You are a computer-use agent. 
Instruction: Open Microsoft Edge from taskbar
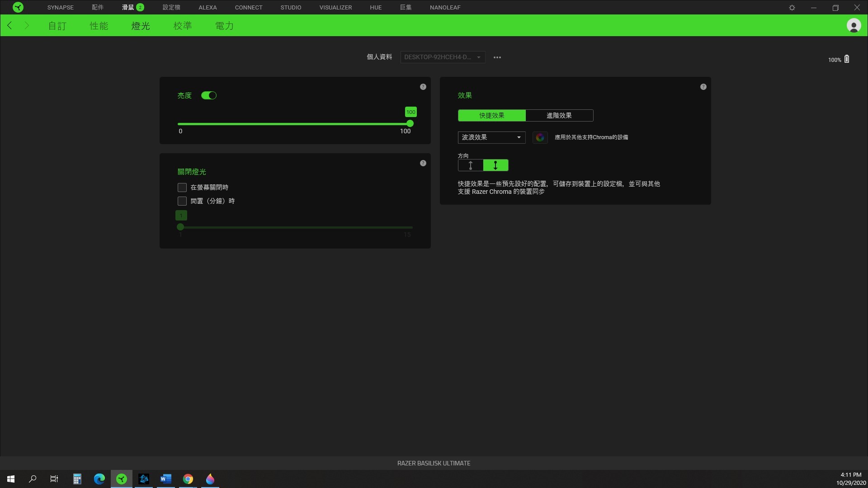click(99, 479)
